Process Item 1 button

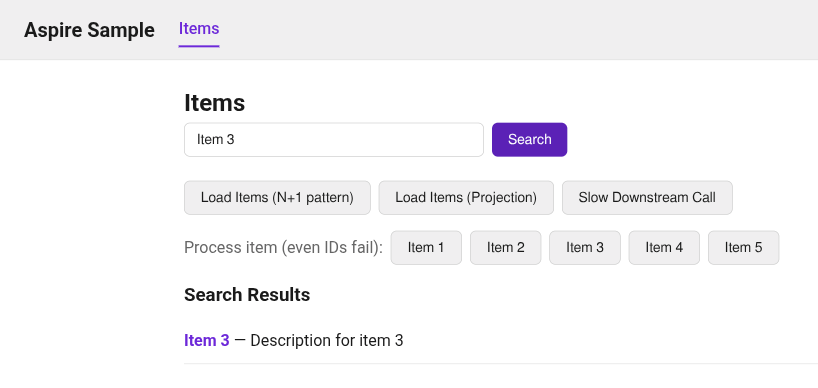pos(426,248)
